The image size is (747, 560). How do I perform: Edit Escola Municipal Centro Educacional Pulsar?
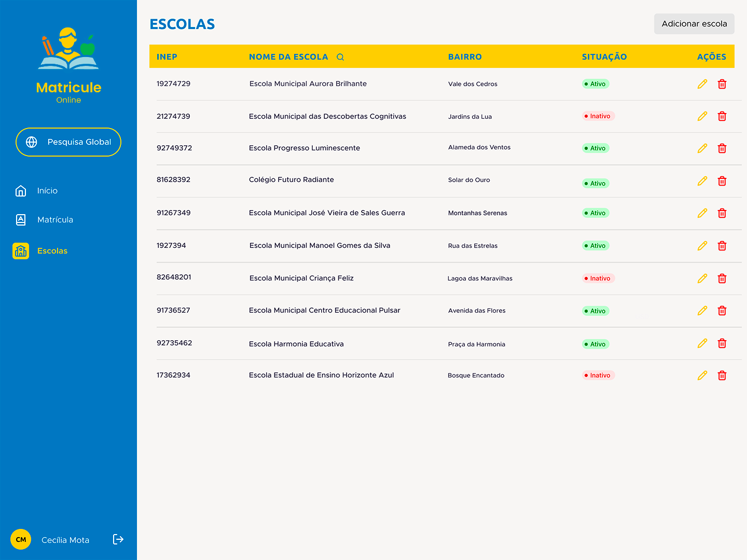702,311
